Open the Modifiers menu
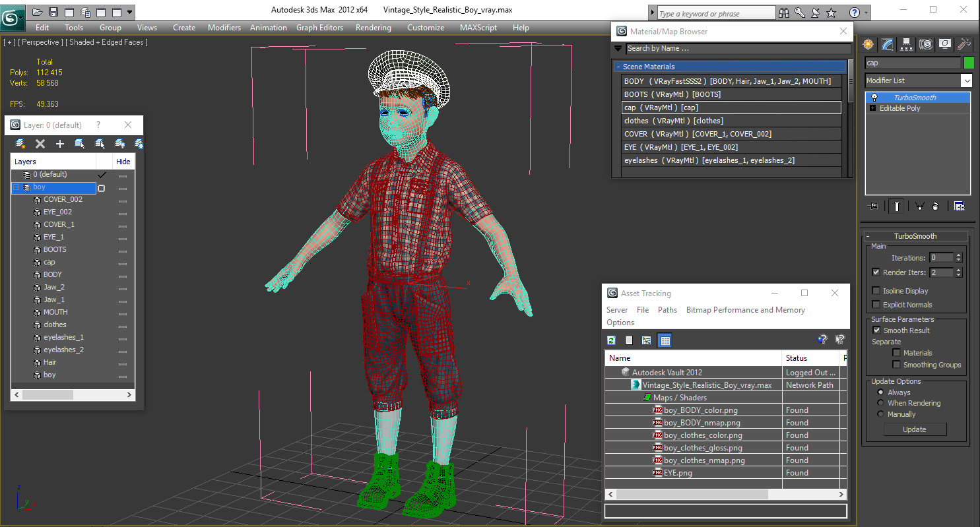This screenshot has height=527, width=980. pyautogui.click(x=224, y=28)
